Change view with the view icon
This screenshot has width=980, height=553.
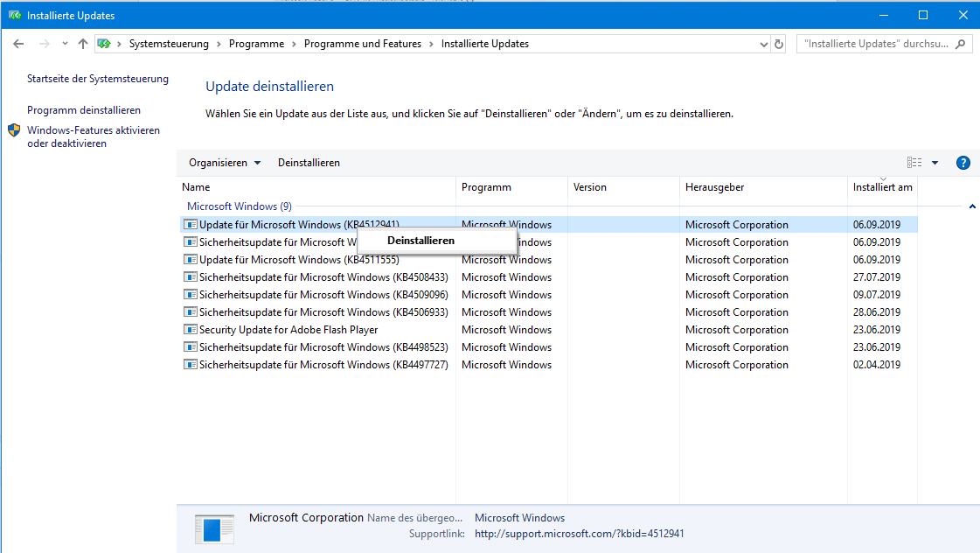914,163
